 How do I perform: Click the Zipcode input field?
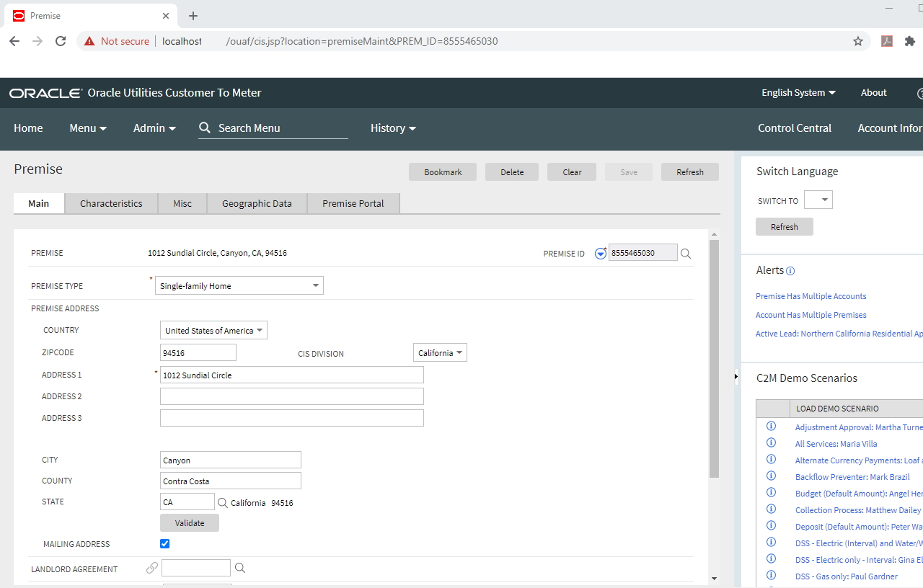click(x=198, y=352)
